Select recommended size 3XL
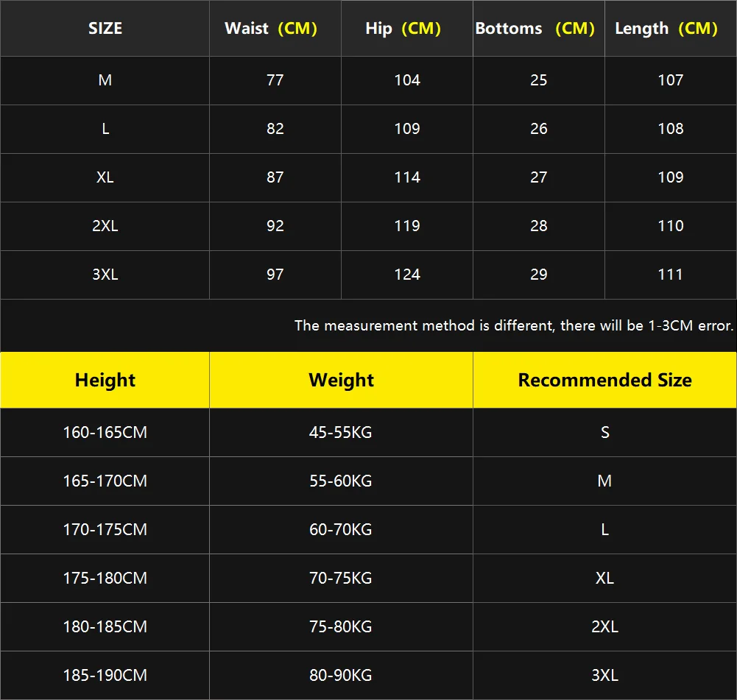 605,676
